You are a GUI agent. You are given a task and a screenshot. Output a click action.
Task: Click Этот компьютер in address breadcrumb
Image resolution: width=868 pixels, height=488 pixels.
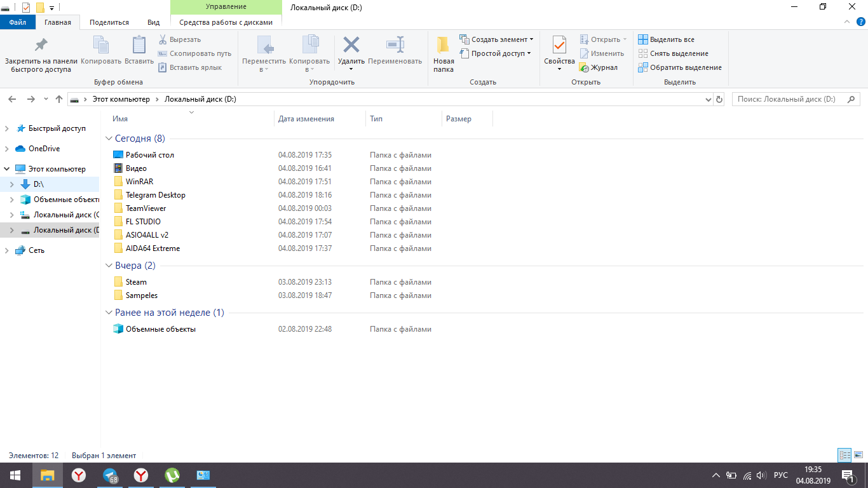point(121,99)
